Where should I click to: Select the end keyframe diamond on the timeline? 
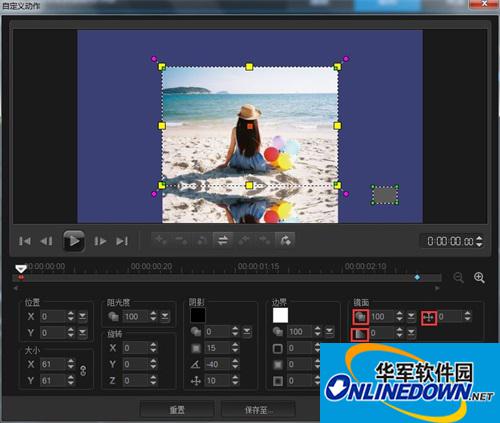[x=417, y=277]
